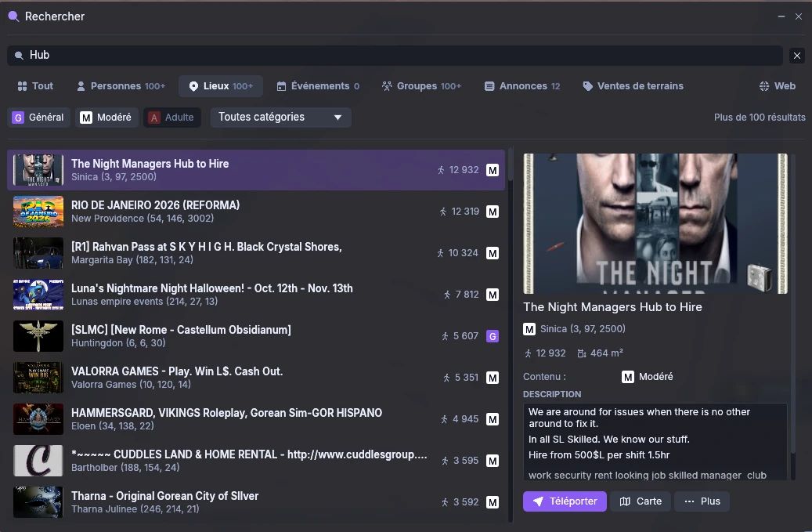Click the Hub search input field

395,56
